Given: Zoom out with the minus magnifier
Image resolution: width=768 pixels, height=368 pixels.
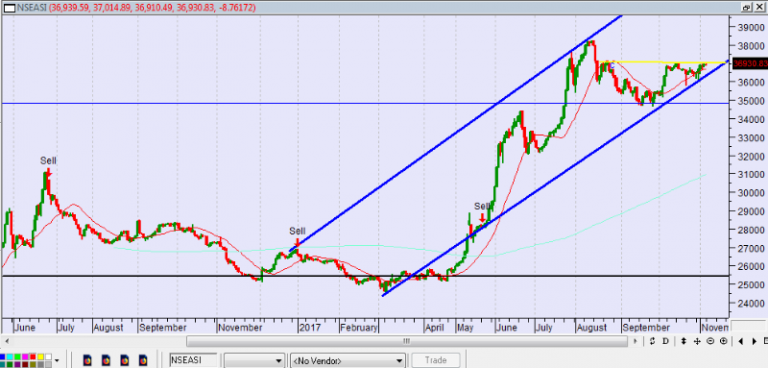Looking at the screenshot, I should coord(710,341).
